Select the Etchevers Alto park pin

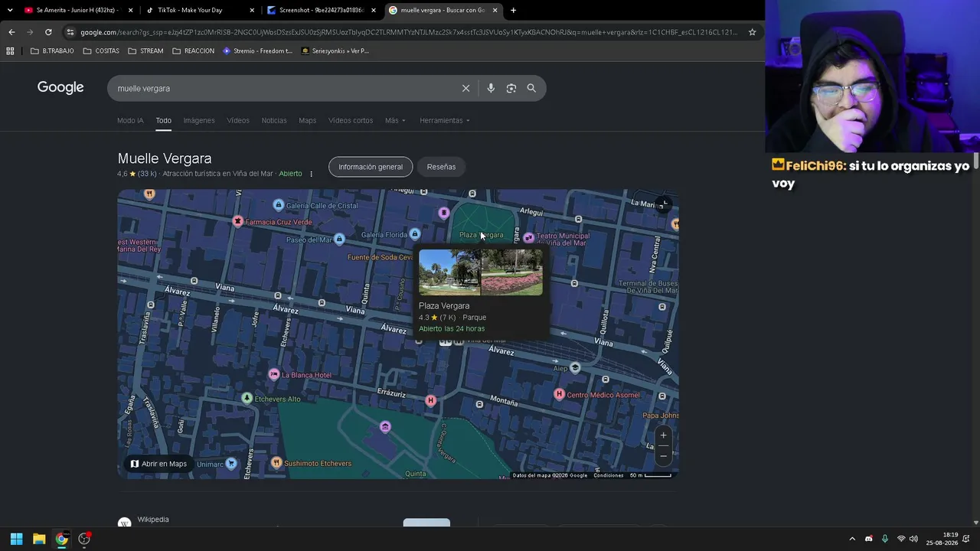(x=247, y=398)
